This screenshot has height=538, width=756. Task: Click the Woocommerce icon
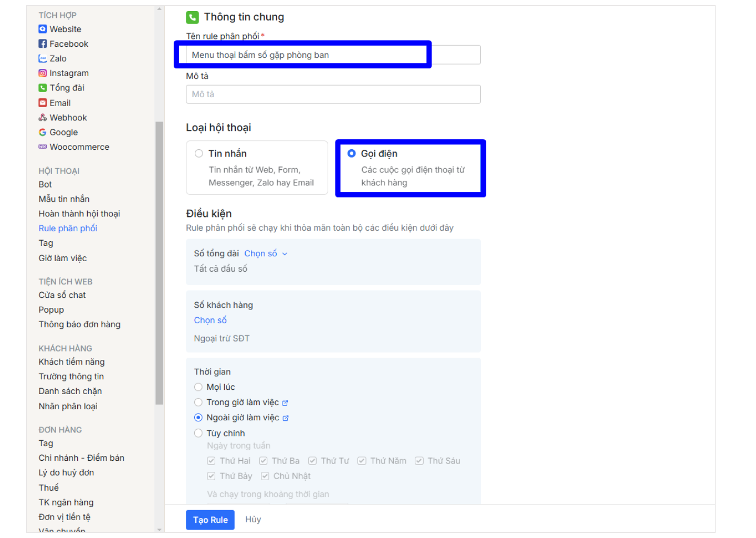point(43,147)
